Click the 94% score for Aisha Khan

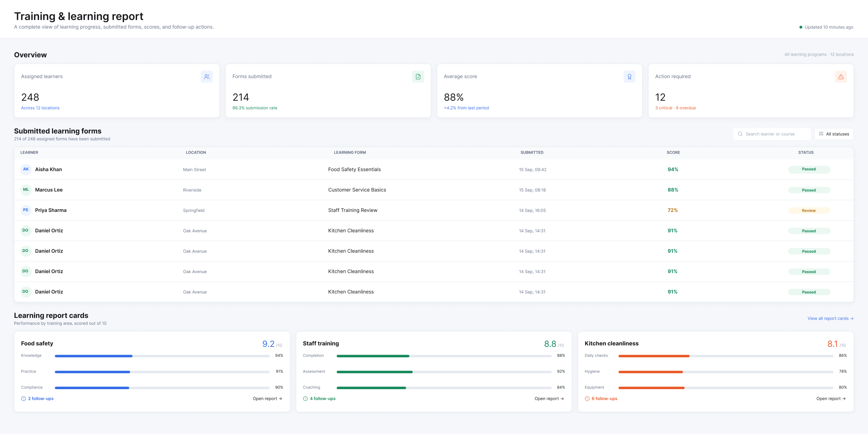click(673, 169)
